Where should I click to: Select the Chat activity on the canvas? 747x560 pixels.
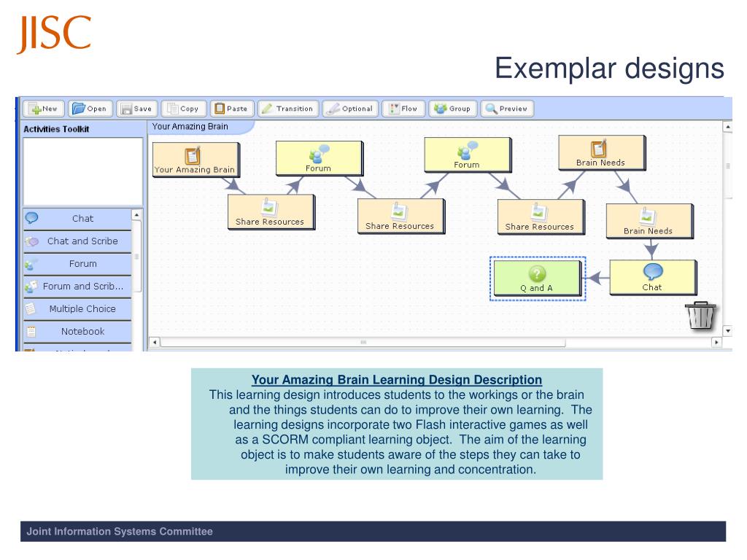pyautogui.click(x=653, y=278)
